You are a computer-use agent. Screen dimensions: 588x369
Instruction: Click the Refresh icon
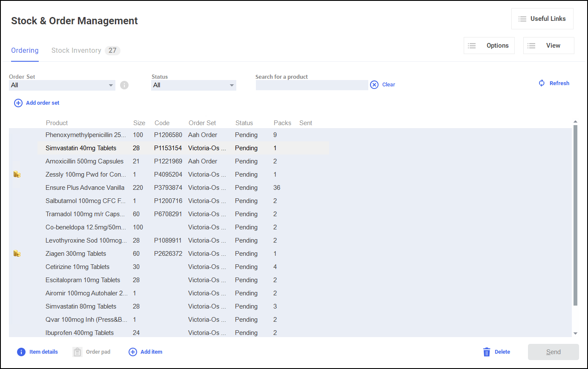pos(542,83)
